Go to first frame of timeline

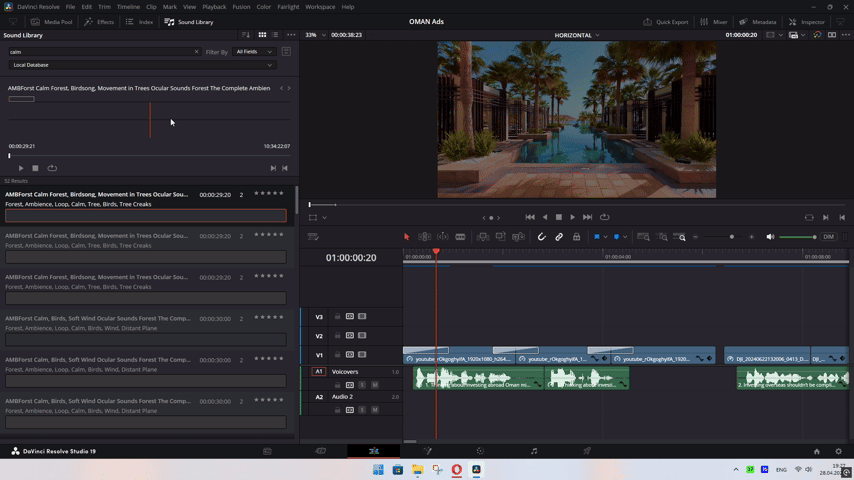[x=530, y=217]
